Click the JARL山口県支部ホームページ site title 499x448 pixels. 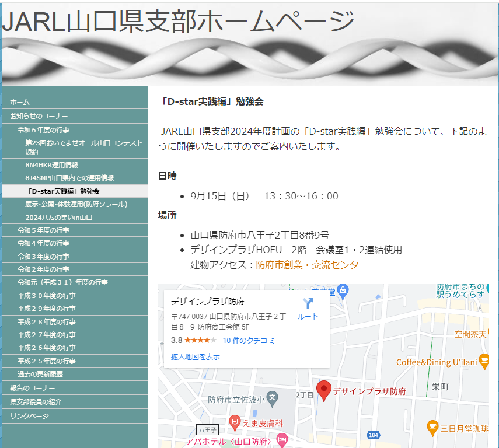tap(178, 21)
